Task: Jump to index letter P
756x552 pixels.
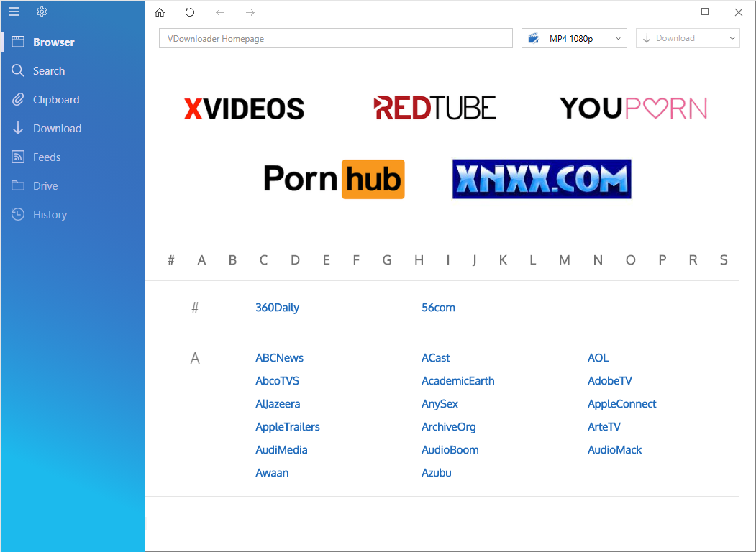Action: click(662, 261)
